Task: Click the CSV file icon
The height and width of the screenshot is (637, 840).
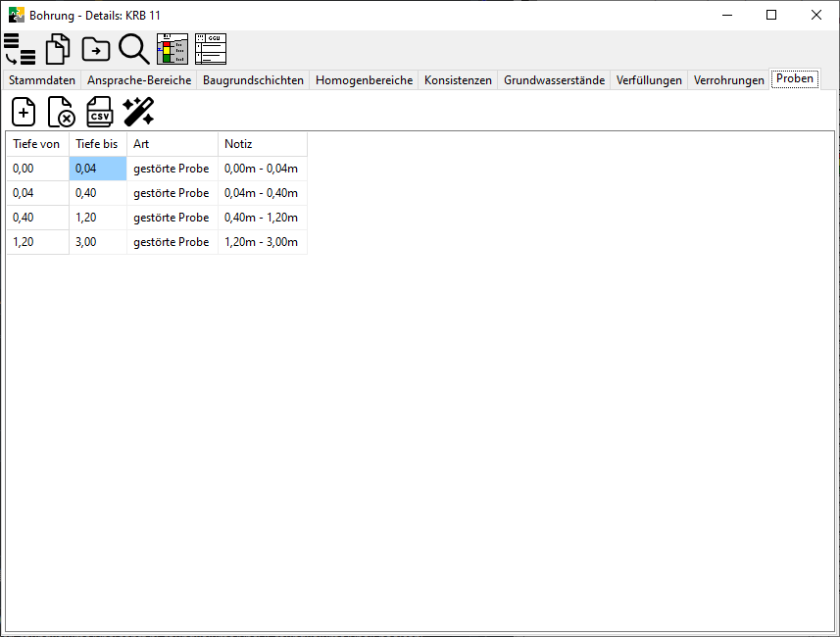Action: click(99, 112)
